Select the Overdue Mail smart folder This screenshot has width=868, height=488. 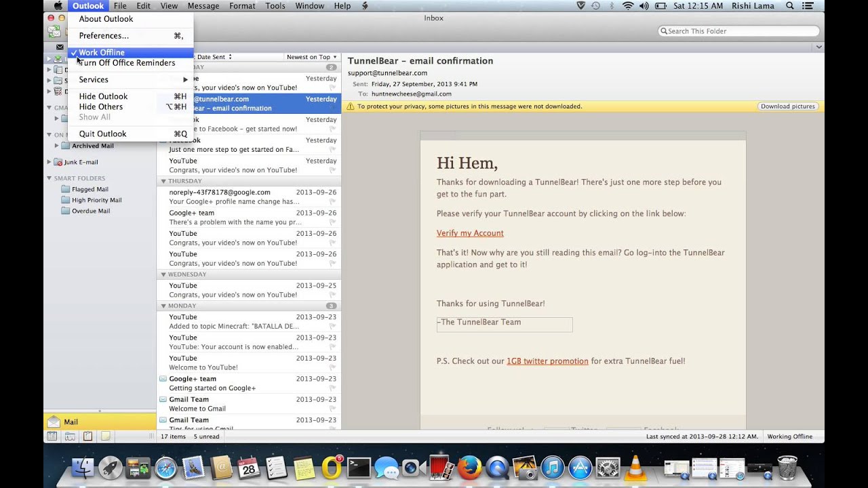pyautogui.click(x=85, y=211)
